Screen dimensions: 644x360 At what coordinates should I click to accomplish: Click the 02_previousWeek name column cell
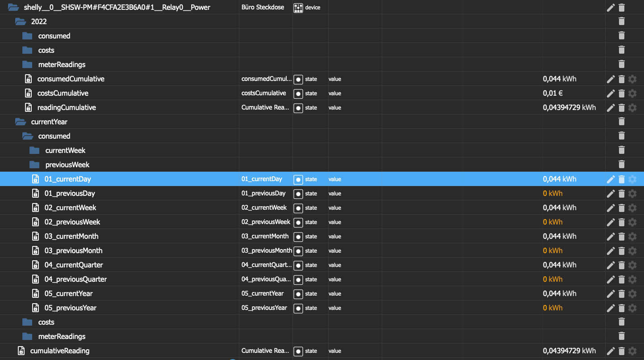coord(266,222)
